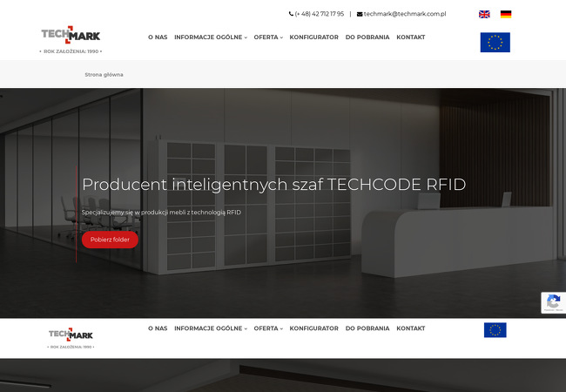Switch language via the German flag icon
This screenshot has width=566, height=392.
pyautogui.click(x=506, y=14)
